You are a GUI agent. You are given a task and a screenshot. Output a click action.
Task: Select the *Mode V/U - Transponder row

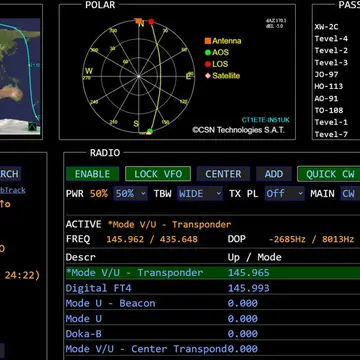pos(213,273)
